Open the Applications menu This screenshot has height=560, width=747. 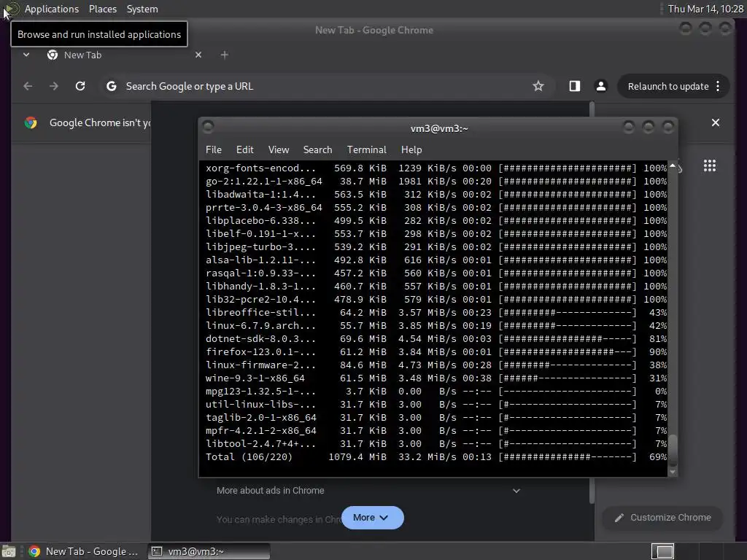(52, 9)
